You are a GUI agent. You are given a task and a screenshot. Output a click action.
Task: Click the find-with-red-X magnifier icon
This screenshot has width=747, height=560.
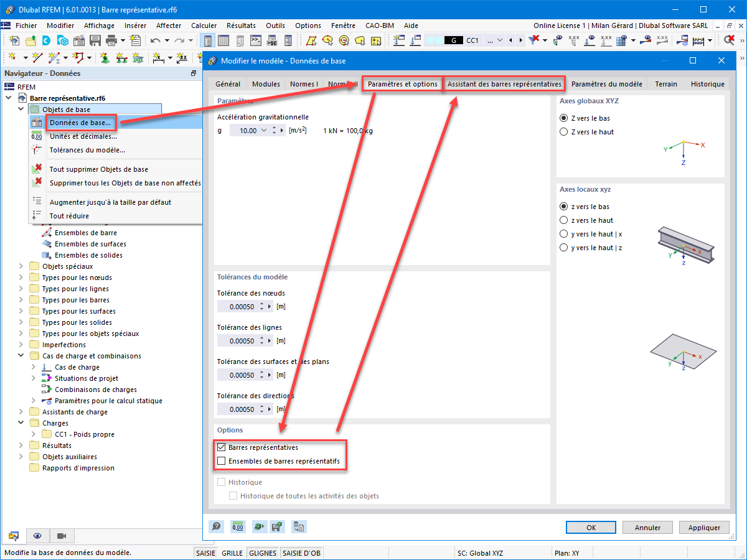[729, 40]
